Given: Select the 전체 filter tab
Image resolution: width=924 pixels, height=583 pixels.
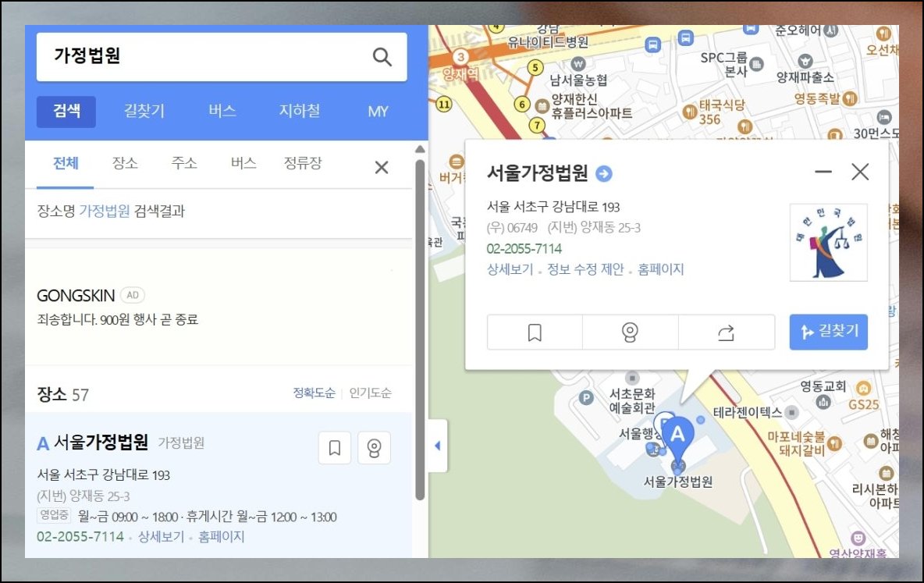Looking at the screenshot, I should [x=66, y=163].
